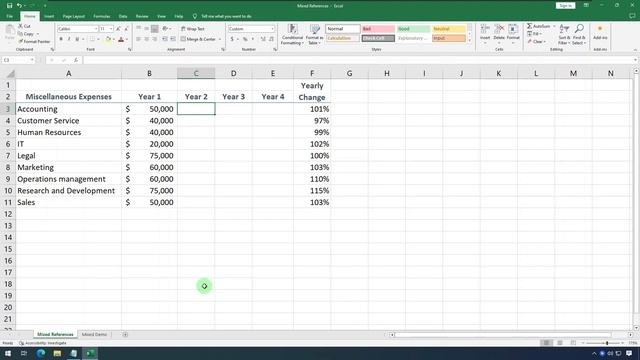The width and height of the screenshot is (640, 360).
Task: Open the Font dialog launcher
Action: click(x=130, y=49)
